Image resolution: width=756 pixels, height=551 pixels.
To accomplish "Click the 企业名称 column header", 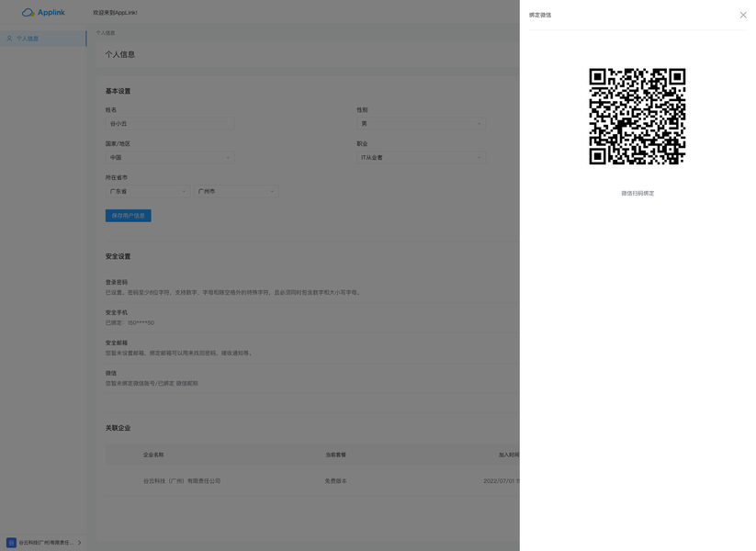I will click(153, 455).
